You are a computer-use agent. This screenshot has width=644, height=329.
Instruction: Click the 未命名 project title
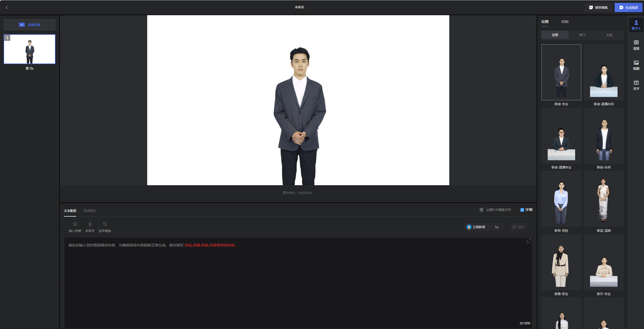pos(299,7)
